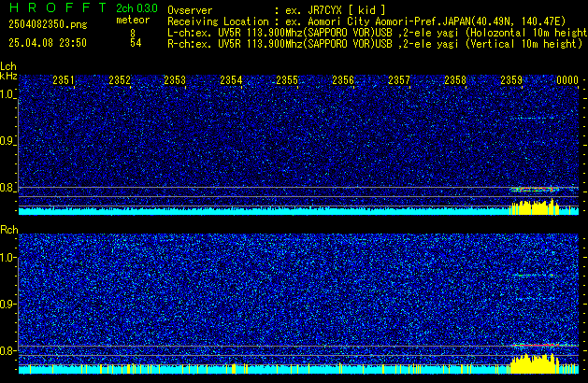
Task: Select the 2355 time marker
Action: [x=287, y=80]
